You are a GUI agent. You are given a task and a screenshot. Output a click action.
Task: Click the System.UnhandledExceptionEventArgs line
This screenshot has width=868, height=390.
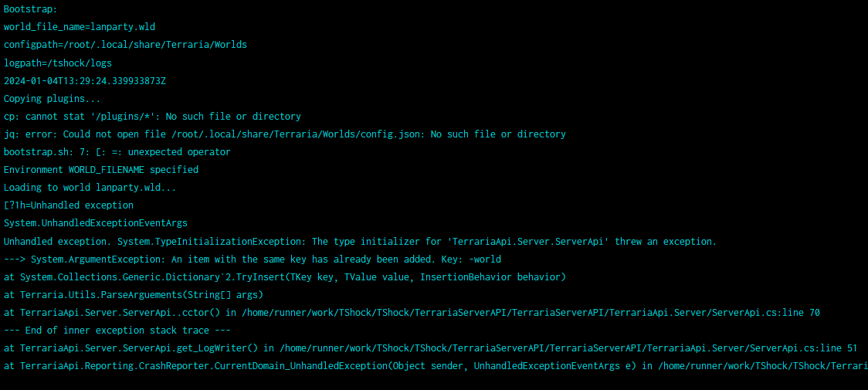pos(95,223)
